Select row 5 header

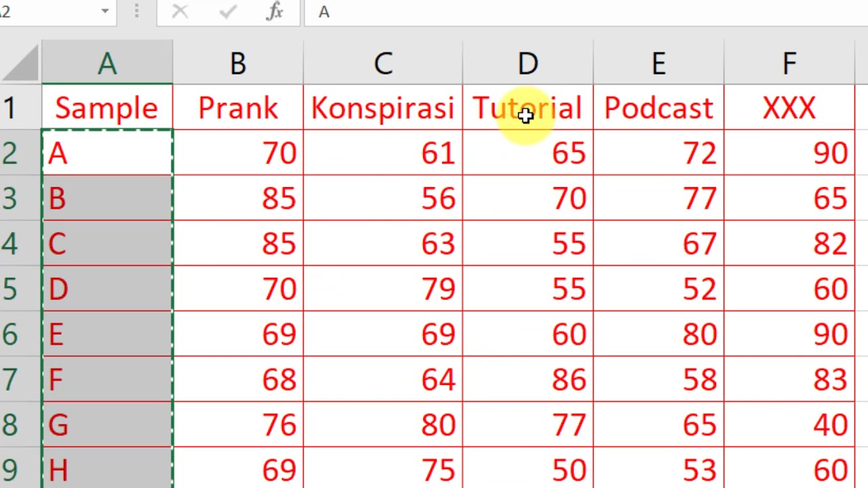20,289
